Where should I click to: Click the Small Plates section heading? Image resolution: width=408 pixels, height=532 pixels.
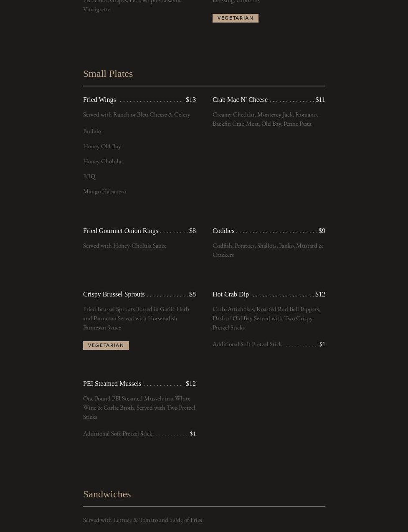click(108, 73)
